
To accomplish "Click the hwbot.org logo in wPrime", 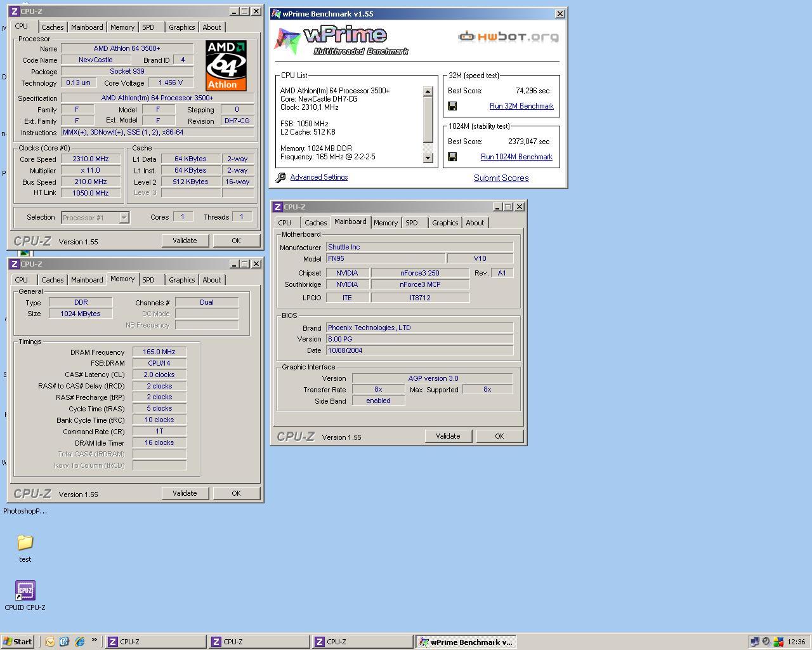I will pyautogui.click(x=509, y=36).
